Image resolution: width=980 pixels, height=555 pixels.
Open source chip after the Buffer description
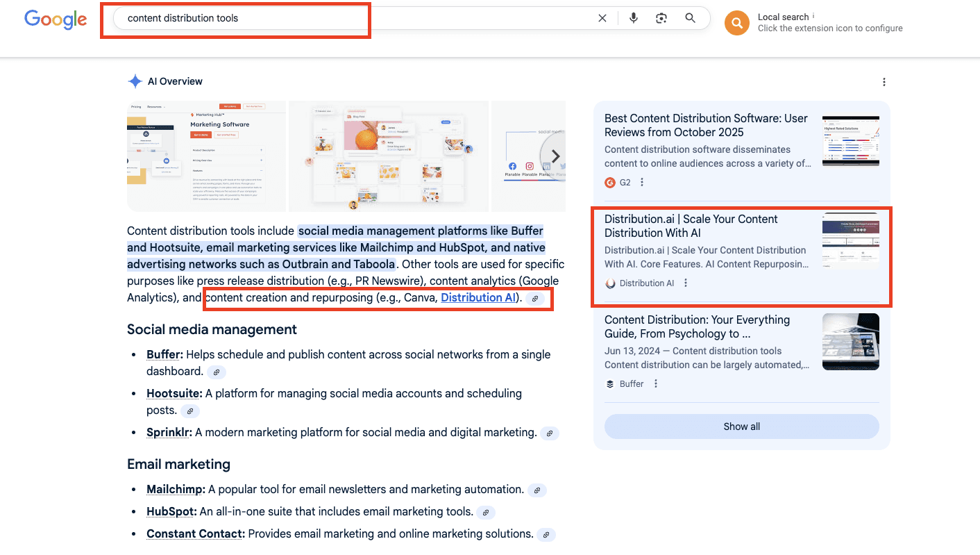[217, 372]
